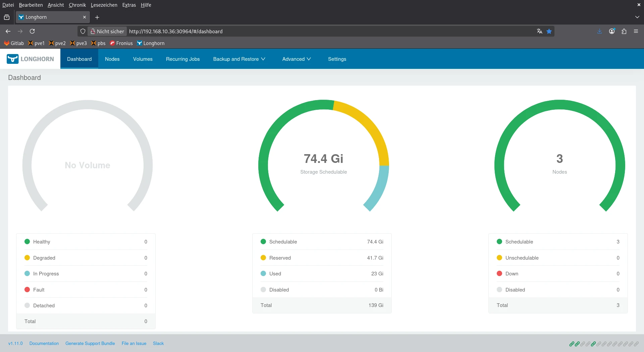644x352 pixels.
Task: Click the back navigation arrow
Action: (8, 31)
